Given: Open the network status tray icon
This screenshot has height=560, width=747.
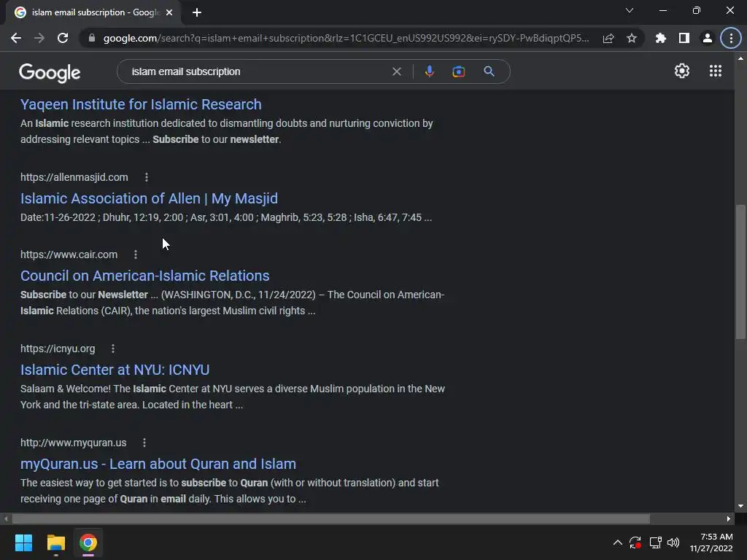Looking at the screenshot, I should 656,542.
